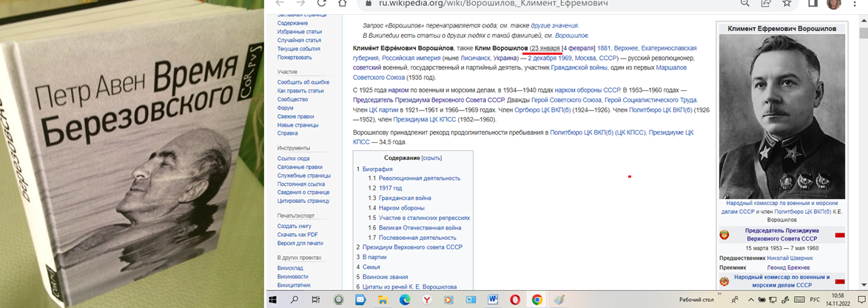
Task: Launch Opera browser from the taskbar
Action: pos(515,300)
